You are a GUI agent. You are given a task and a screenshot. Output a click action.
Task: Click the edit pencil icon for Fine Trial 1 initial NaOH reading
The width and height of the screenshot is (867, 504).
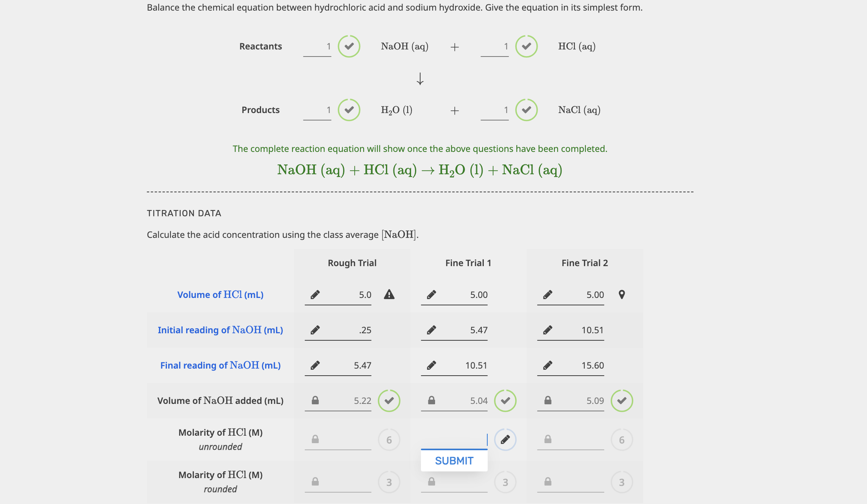(432, 329)
